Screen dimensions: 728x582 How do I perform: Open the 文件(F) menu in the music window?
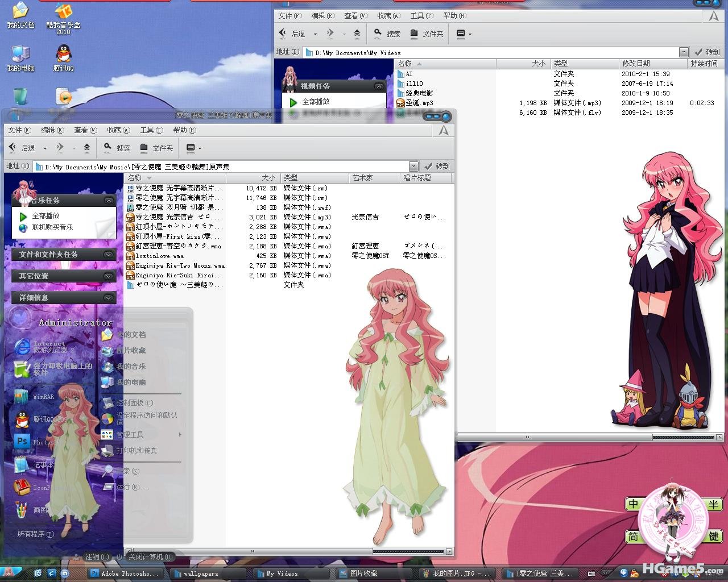tap(19, 130)
